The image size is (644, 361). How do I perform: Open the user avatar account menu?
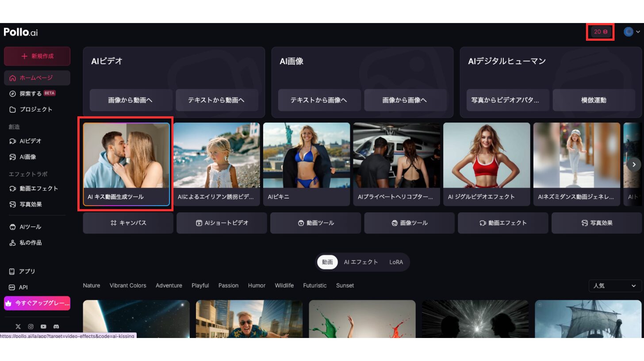pos(632,32)
